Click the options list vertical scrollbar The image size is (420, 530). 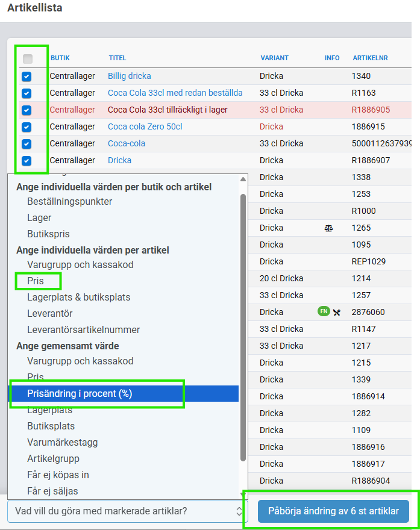coord(243,325)
